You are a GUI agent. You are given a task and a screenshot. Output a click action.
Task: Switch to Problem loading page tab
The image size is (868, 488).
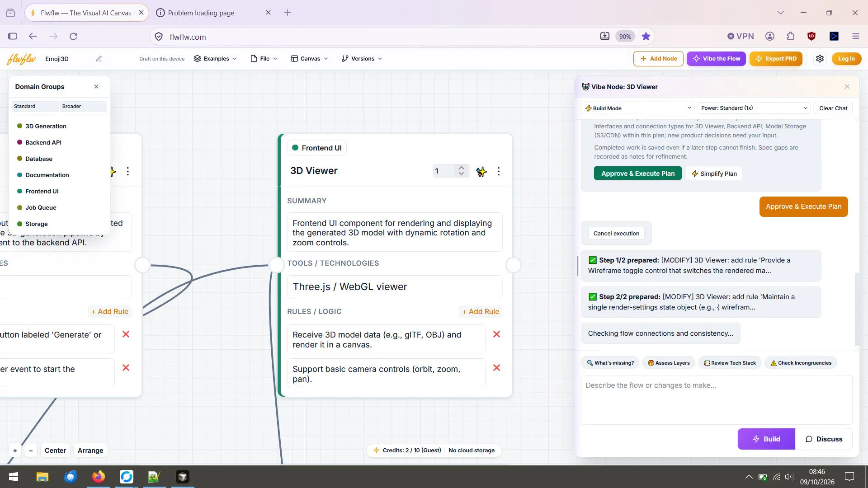click(x=214, y=13)
